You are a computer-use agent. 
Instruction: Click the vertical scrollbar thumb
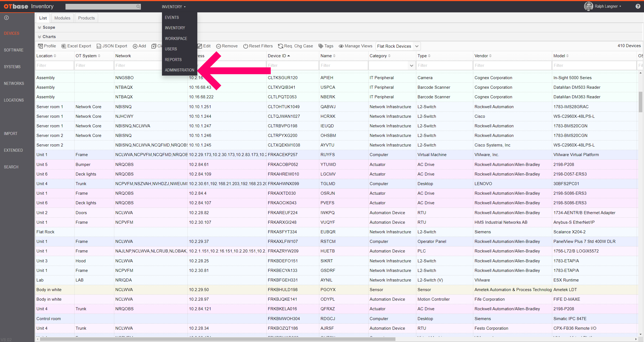[640, 102]
